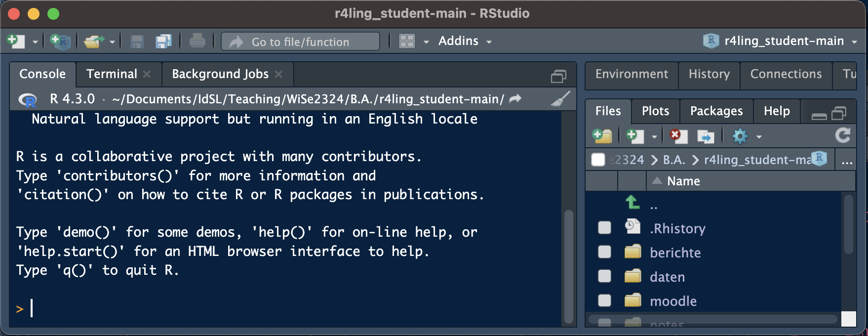Image resolution: width=868 pixels, height=336 pixels.
Task: Select the Help tab
Action: (777, 111)
